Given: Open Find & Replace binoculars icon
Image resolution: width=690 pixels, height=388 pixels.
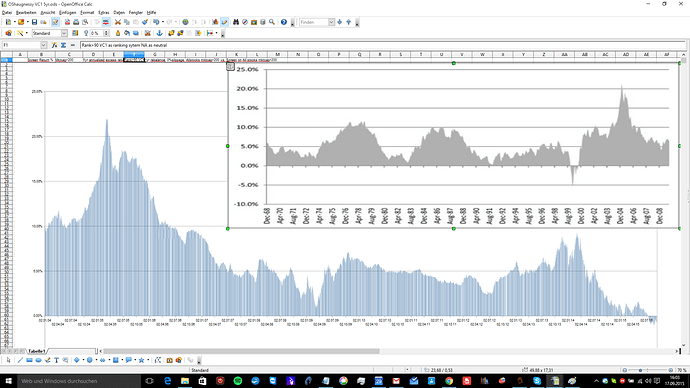Looking at the screenshot, I should point(236,22).
